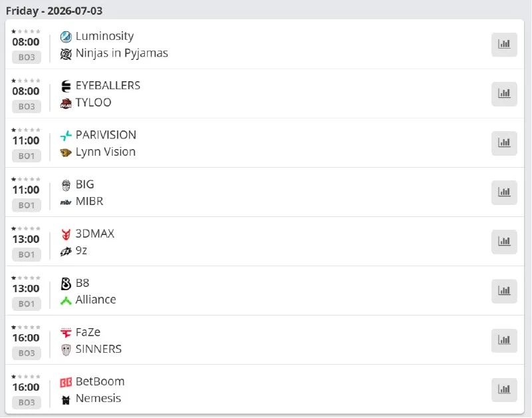The height and width of the screenshot is (418, 532).
Task: Click the BO3 badge of BetBoom match
Action: 27,403
